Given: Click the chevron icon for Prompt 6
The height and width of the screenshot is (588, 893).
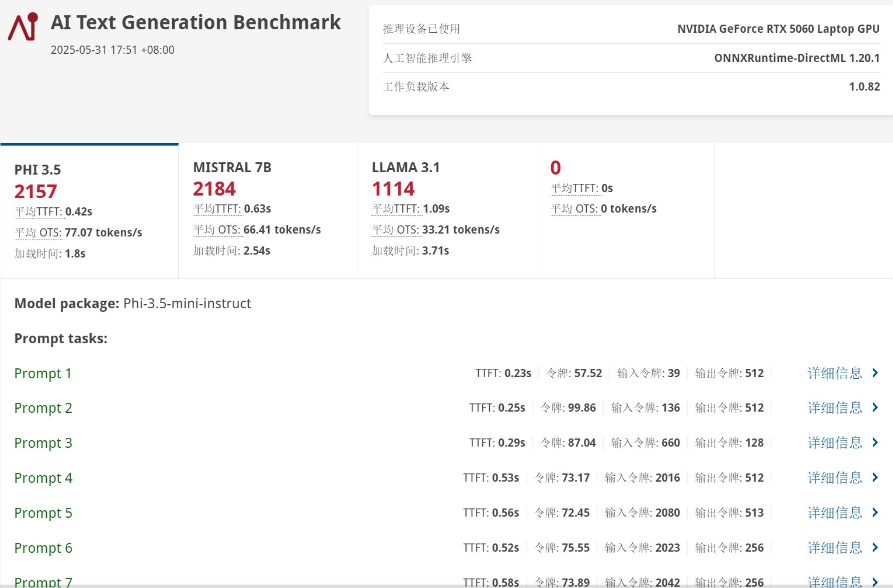Looking at the screenshot, I should tap(875, 548).
